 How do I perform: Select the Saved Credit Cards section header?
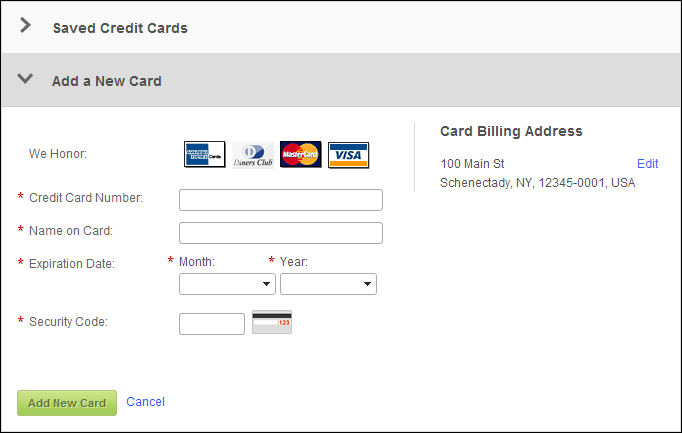click(x=341, y=27)
